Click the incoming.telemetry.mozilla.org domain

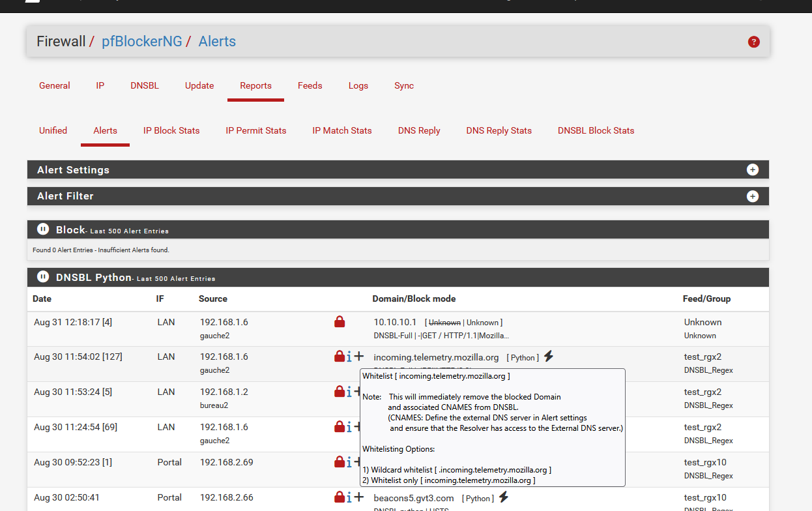[x=436, y=357]
